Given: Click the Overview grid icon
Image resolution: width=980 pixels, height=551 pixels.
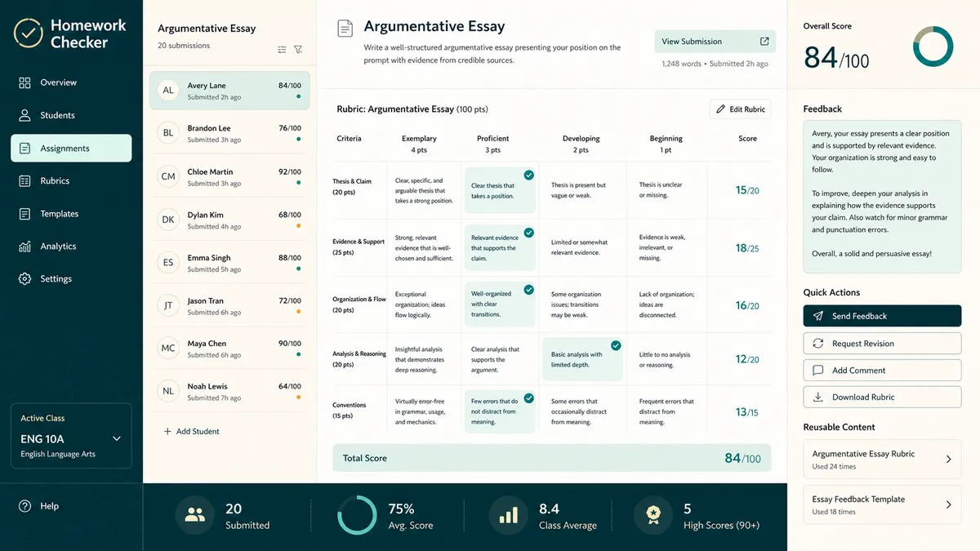Looking at the screenshot, I should pos(24,82).
